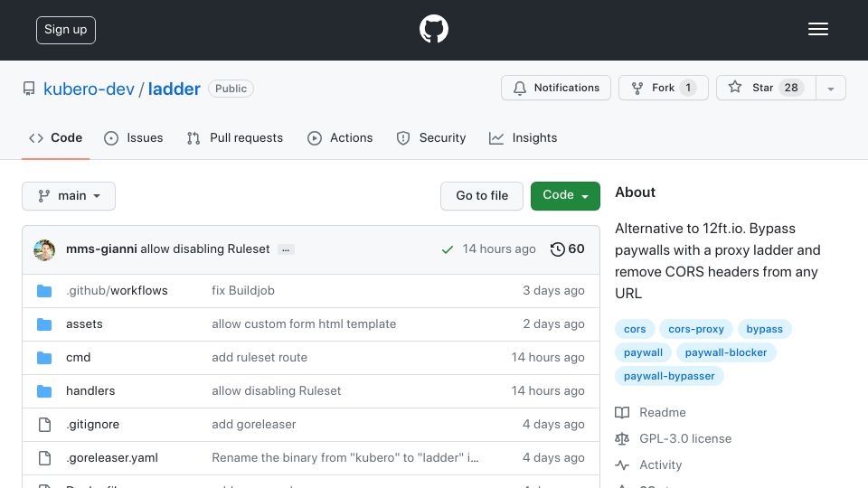Open the kubero-dev owner link
Viewport: 868px width, 488px height.
coord(90,89)
